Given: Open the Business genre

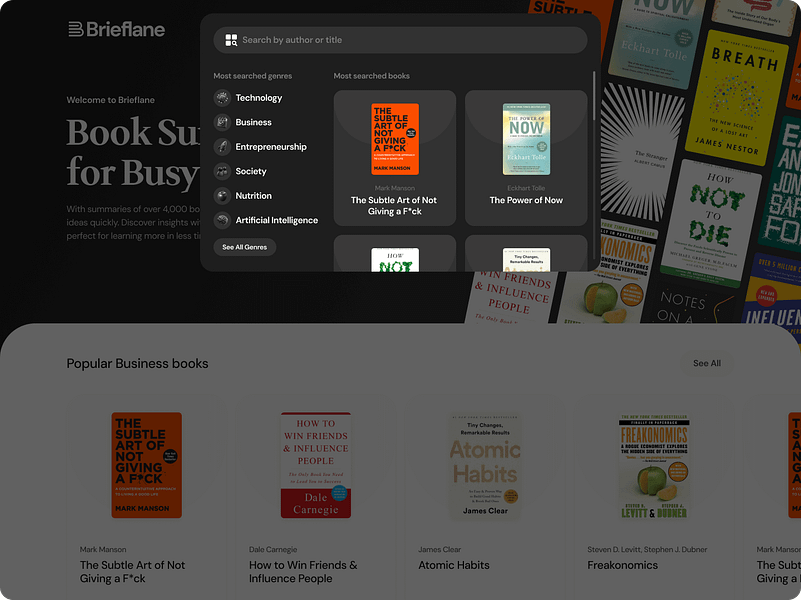Looking at the screenshot, I should 253,123.
